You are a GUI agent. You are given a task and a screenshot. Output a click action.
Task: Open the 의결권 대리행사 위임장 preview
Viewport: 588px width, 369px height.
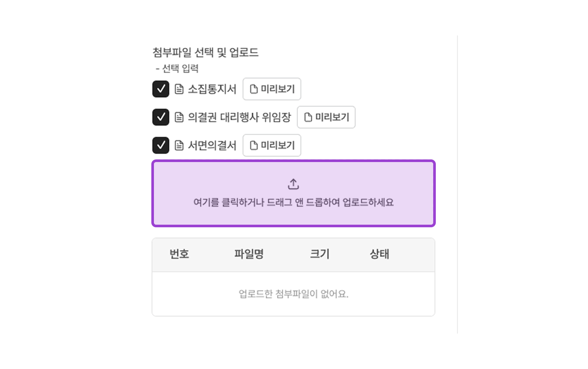coord(326,117)
